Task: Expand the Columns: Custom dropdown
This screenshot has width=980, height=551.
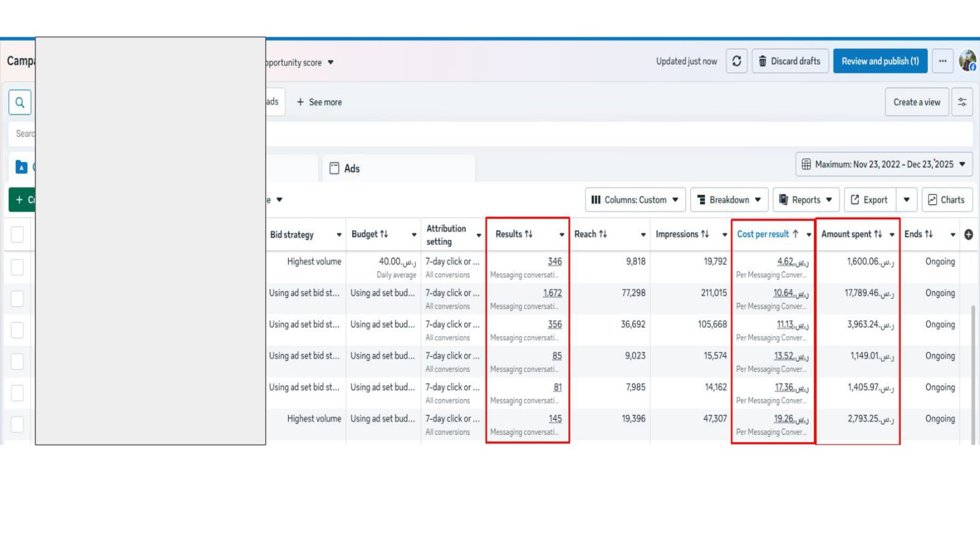Action: (635, 200)
